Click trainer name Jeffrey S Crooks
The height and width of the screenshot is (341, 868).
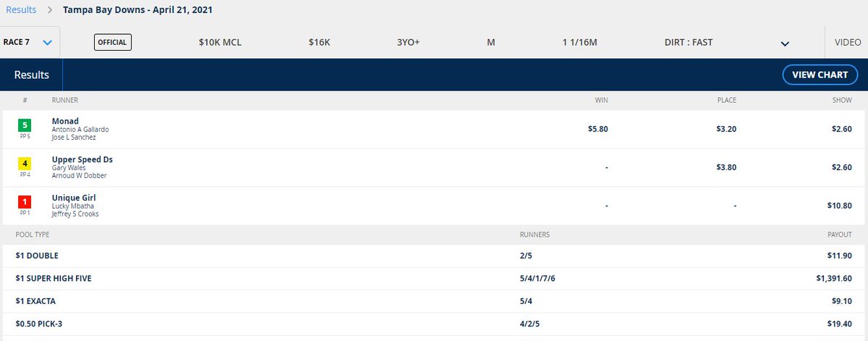click(x=75, y=214)
